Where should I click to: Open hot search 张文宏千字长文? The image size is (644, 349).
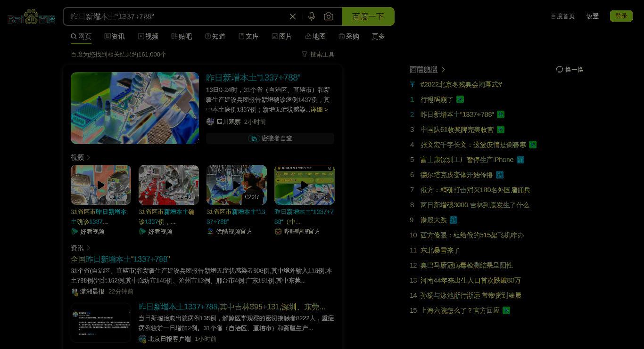[x=473, y=145]
